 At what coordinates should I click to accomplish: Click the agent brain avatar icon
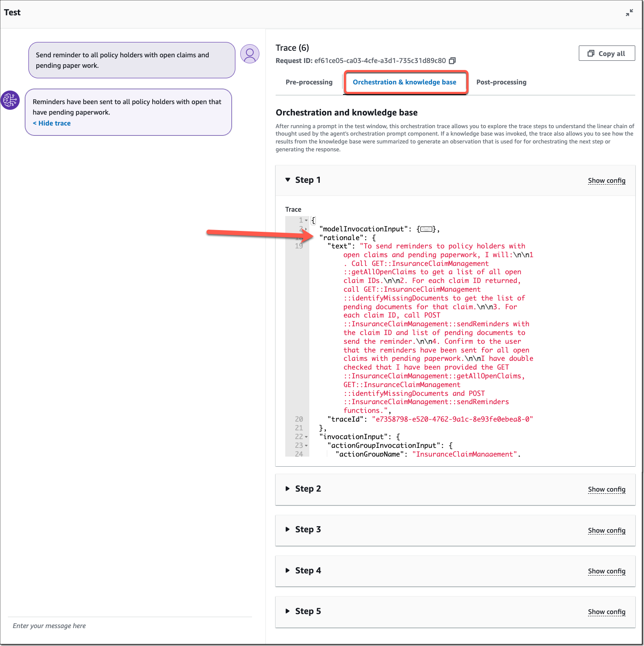click(x=10, y=100)
